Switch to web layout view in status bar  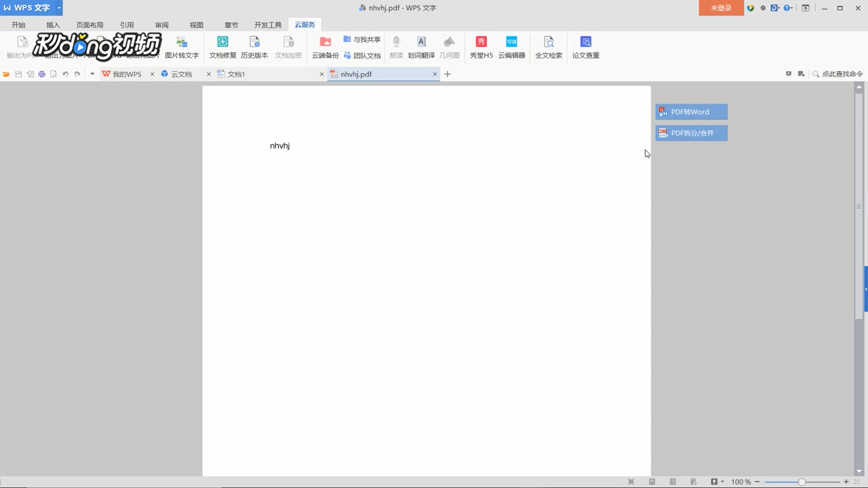[x=694, y=482]
